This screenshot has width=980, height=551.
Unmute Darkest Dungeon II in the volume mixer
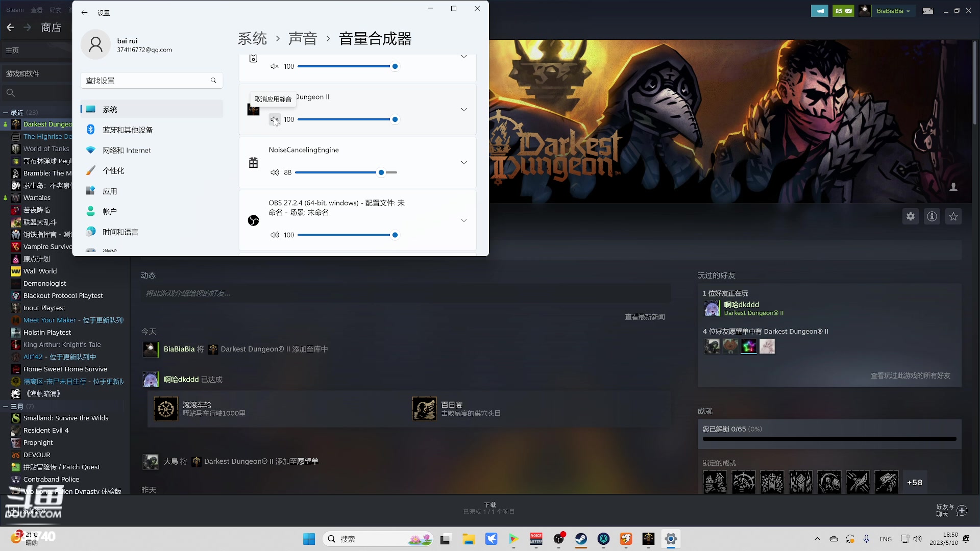tap(275, 119)
